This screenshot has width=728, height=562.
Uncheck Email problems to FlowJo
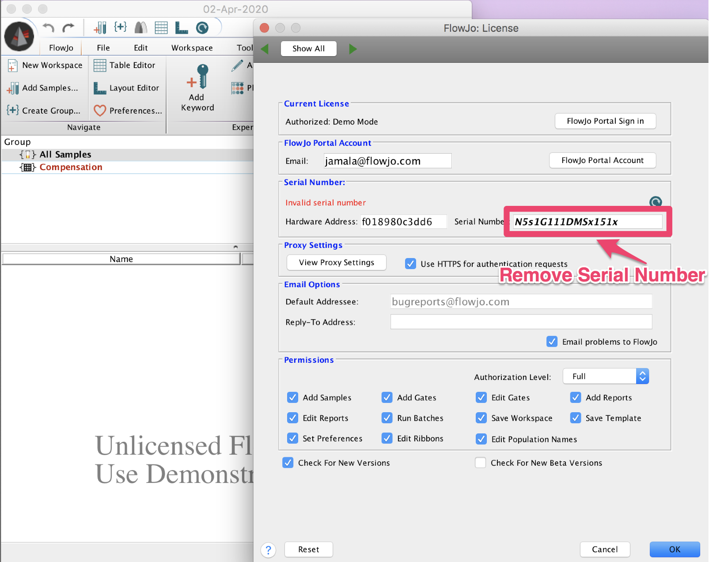point(552,342)
